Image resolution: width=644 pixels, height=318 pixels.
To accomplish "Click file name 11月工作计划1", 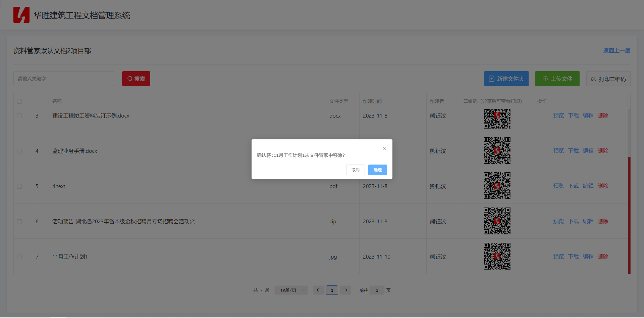I will (70, 257).
